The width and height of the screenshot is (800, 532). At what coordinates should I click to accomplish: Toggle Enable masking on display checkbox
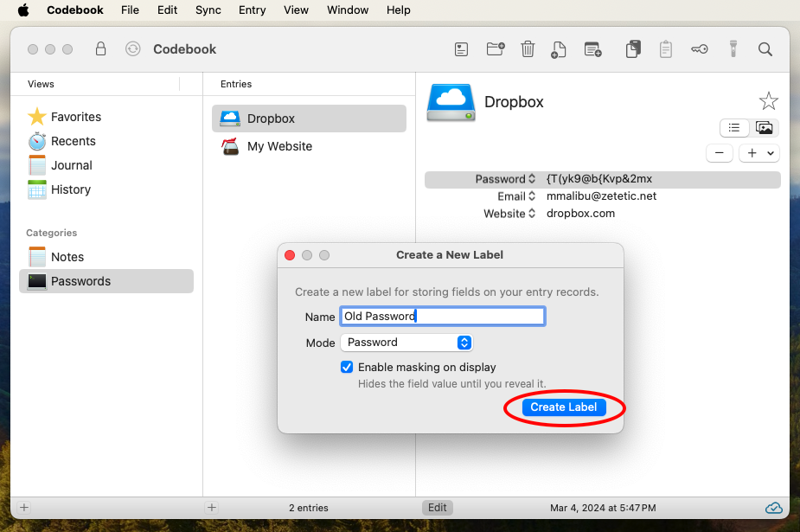(347, 368)
